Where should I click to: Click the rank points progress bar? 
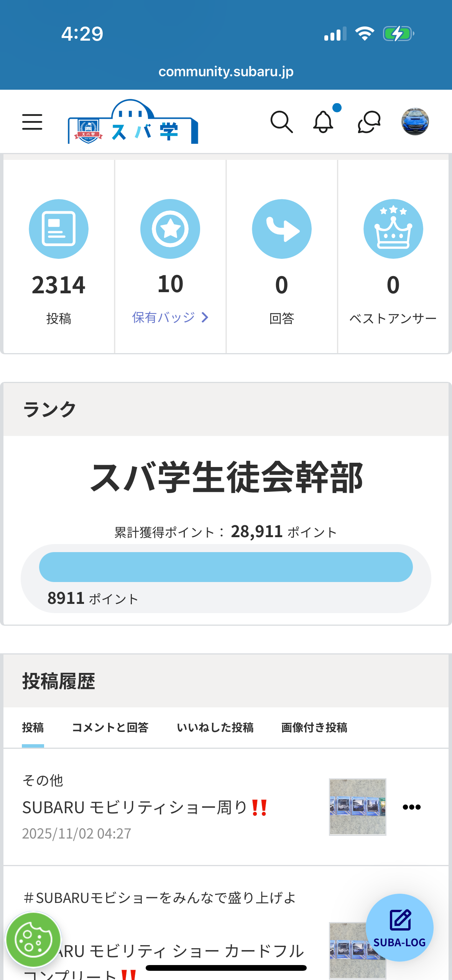[x=226, y=567]
